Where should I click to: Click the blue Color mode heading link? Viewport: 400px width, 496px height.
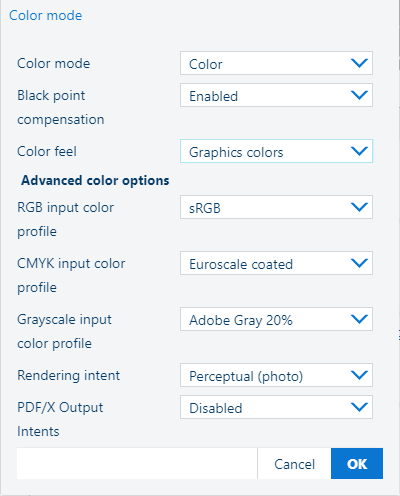[45, 15]
